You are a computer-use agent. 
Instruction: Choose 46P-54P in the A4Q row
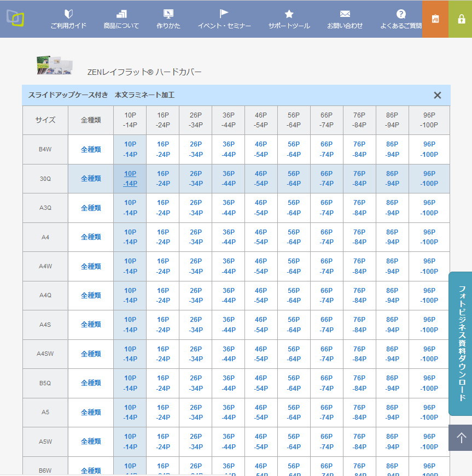tap(261, 296)
